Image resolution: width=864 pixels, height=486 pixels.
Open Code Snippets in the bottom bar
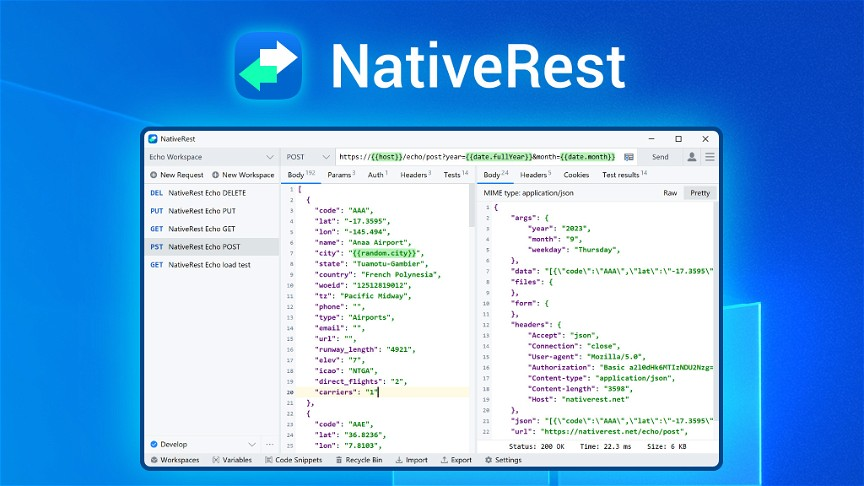(293, 460)
